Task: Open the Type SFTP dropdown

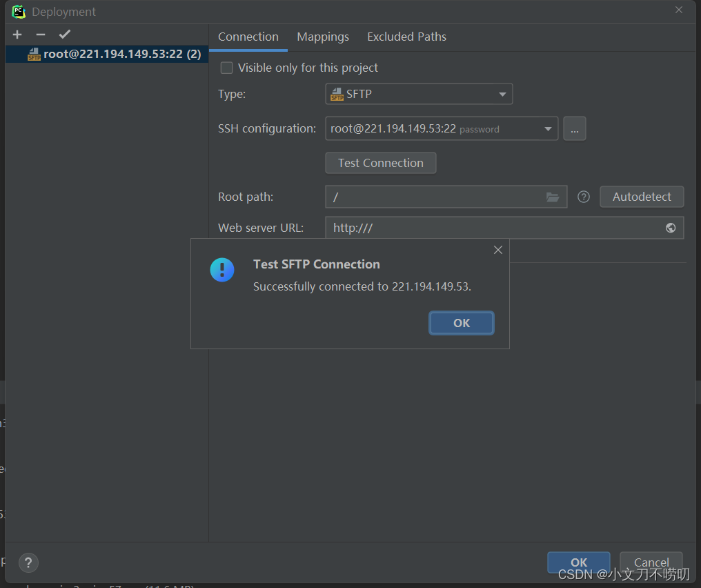Action: pos(419,94)
